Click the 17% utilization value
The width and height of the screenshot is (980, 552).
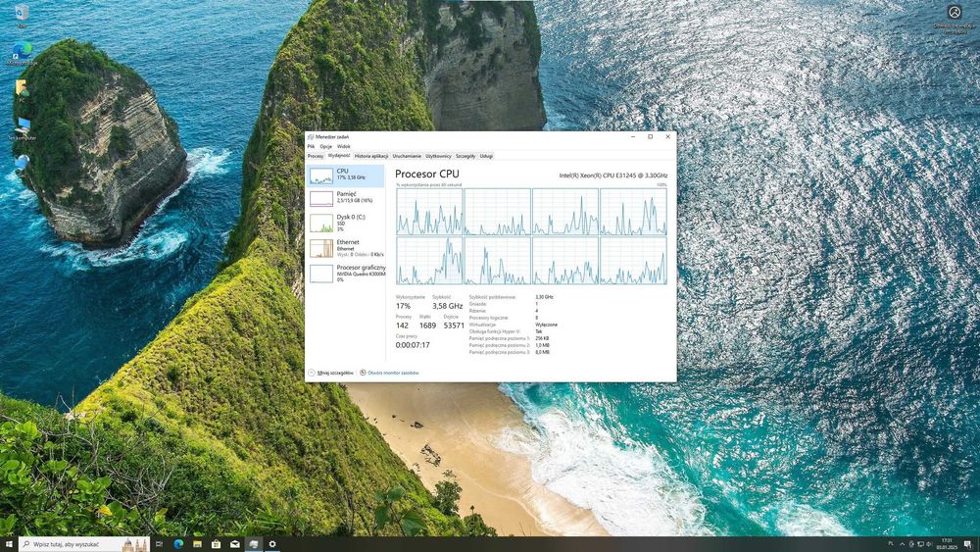403,306
